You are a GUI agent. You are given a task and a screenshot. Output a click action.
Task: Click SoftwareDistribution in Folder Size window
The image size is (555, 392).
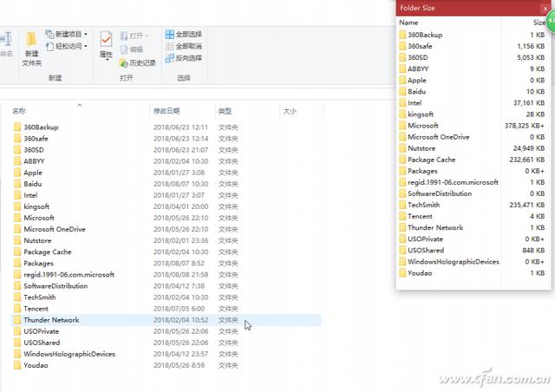[x=435, y=193]
